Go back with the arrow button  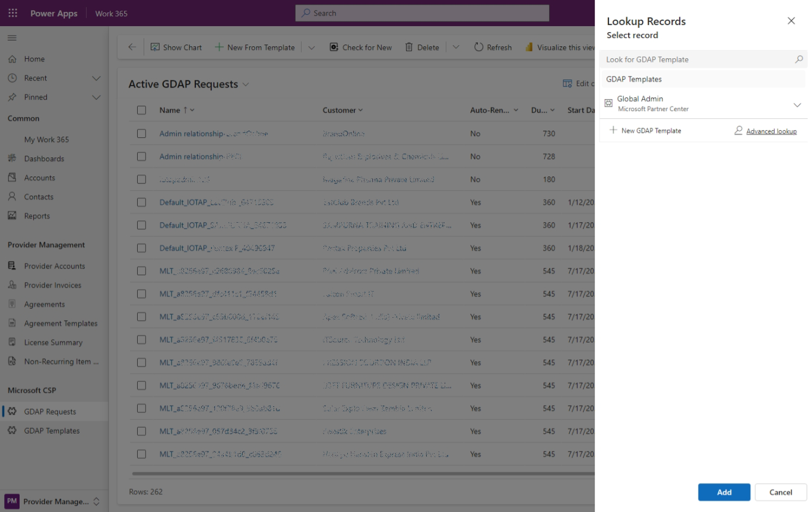pyautogui.click(x=132, y=48)
